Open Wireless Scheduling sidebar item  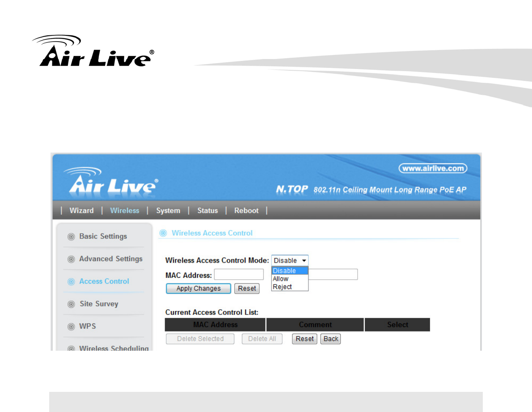(114, 348)
